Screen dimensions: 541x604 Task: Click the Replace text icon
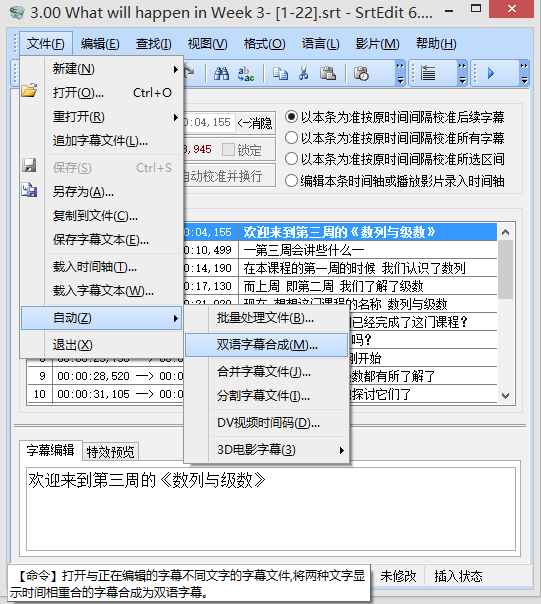[x=246, y=73]
